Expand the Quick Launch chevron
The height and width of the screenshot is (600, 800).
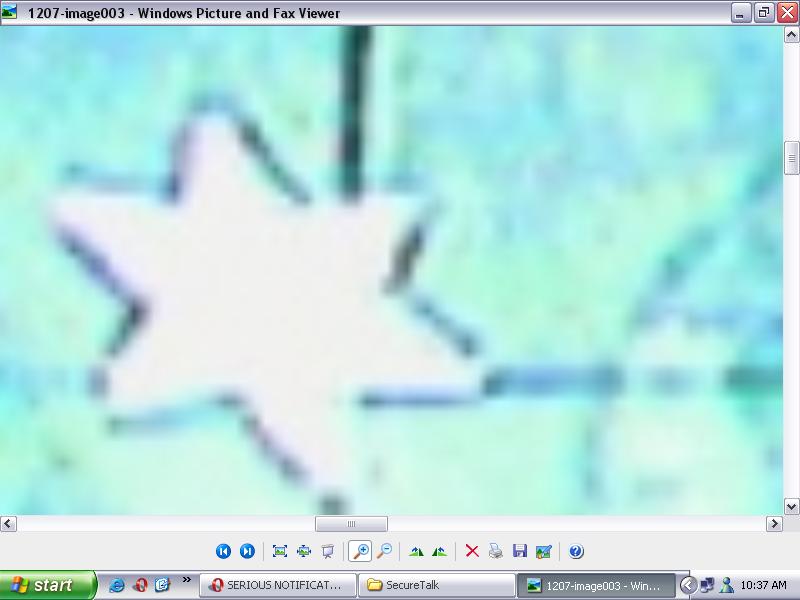(x=186, y=579)
